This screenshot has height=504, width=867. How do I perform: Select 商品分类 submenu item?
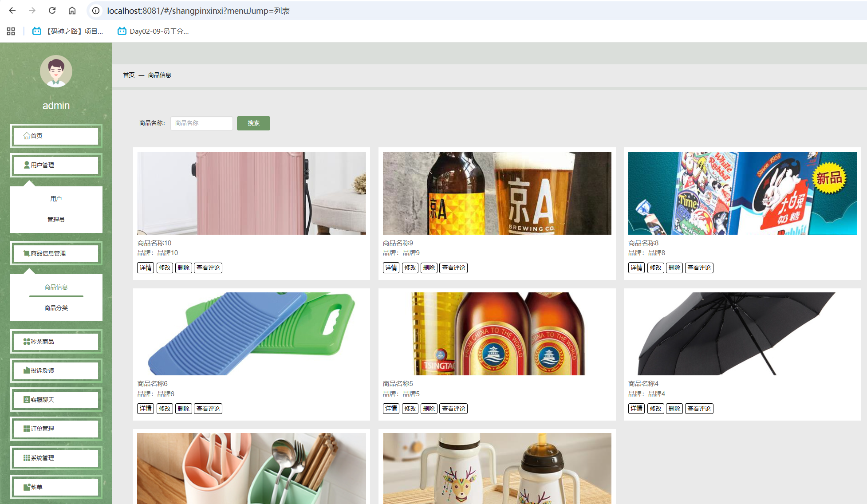pos(56,308)
